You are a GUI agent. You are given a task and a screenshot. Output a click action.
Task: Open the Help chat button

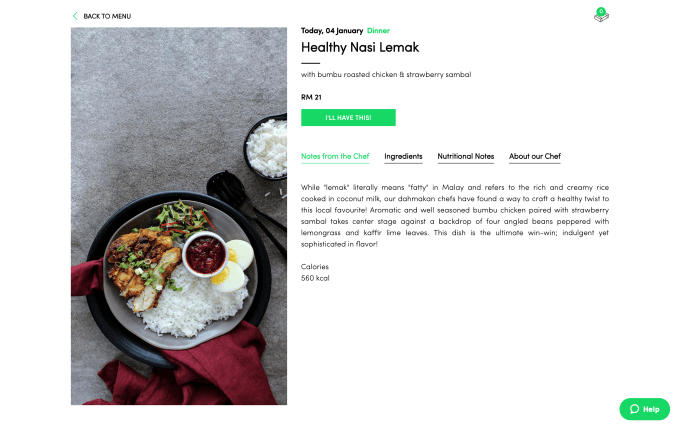click(x=644, y=409)
